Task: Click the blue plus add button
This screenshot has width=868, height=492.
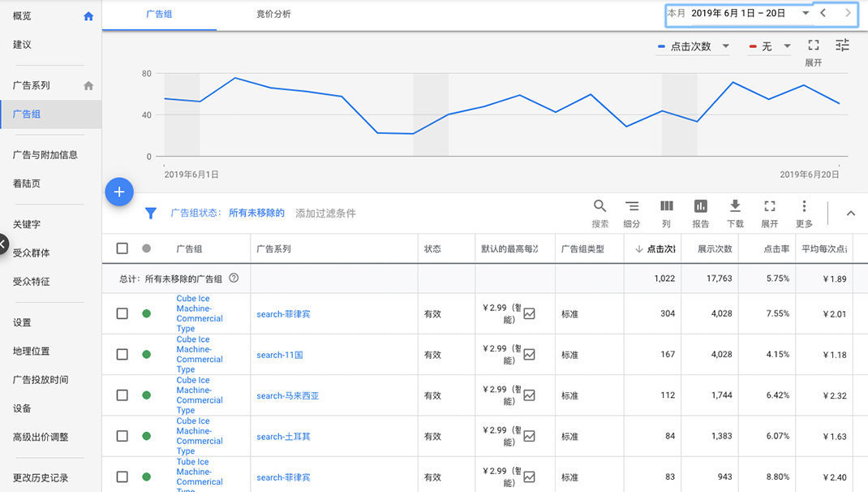Action: pos(119,192)
